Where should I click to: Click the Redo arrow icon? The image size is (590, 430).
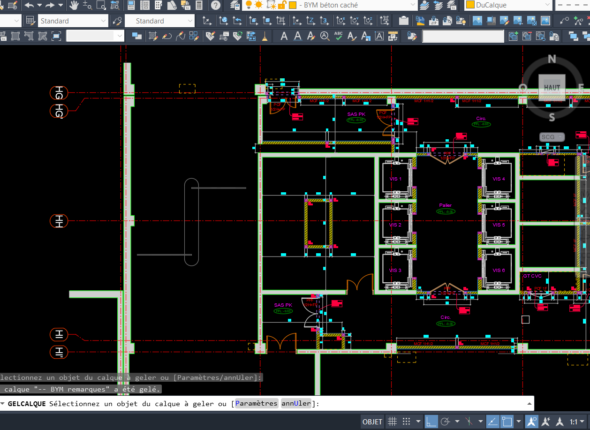(x=50, y=5)
